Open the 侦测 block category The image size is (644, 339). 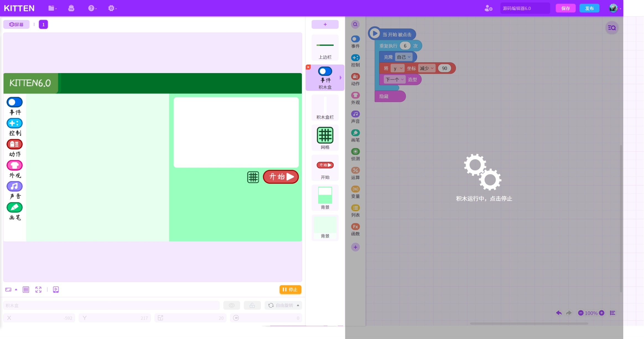(x=355, y=154)
